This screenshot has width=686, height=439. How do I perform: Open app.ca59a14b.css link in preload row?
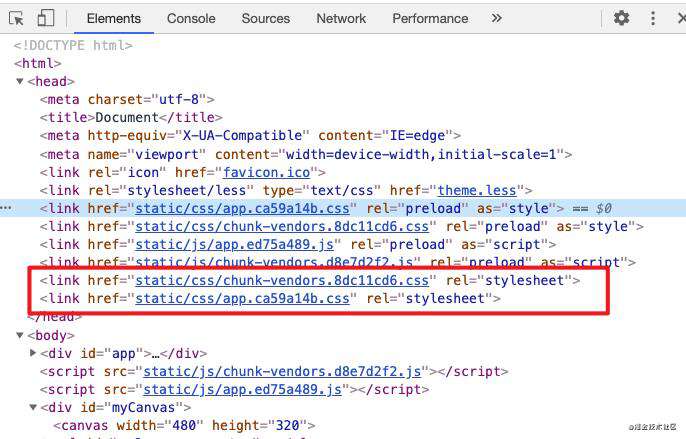(242, 208)
